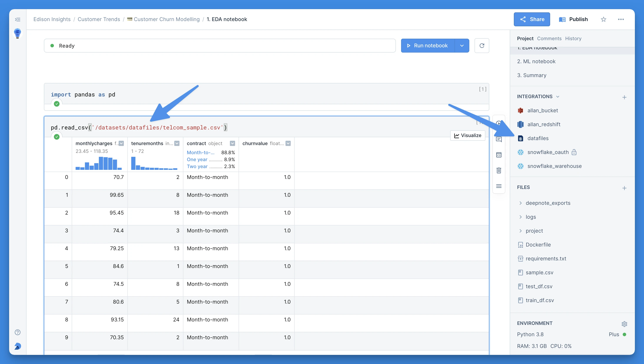Click the Deepnote logo at sidebar bottom

click(x=18, y=346)
